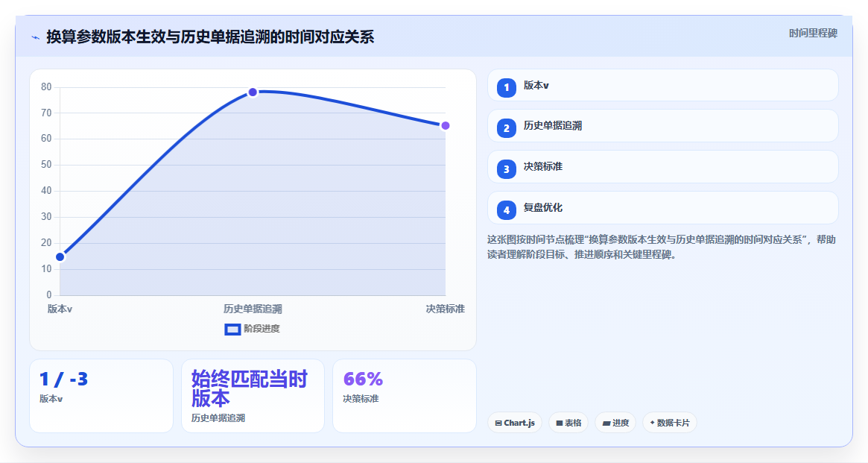Click the x-axis label 历史单据追溯
Screen dimensions: 868x463
(x=253, y=309)
